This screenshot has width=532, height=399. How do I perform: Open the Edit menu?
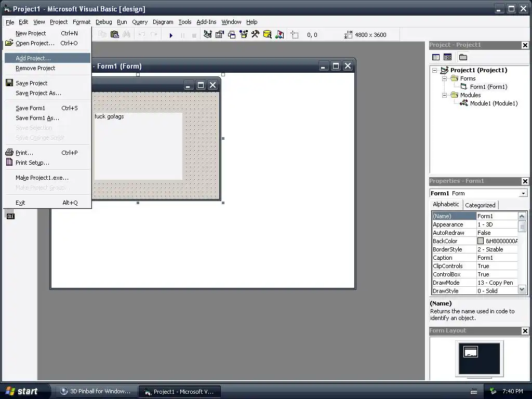click(23, 22)
